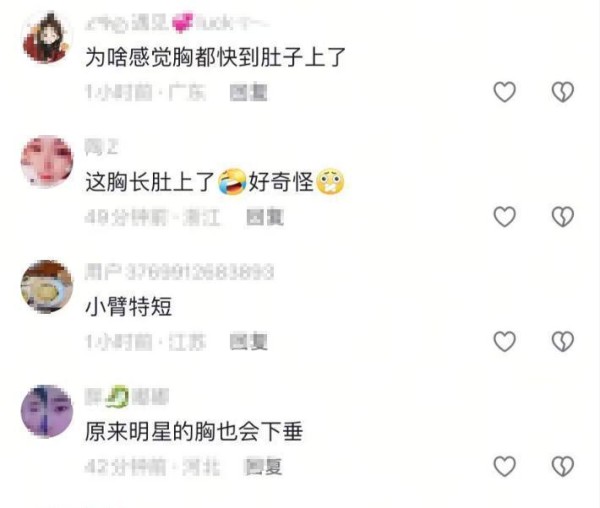This screenshot has width=600, height=508.
Task: Open purple avatar of last commenter
Action: [47, 412]
